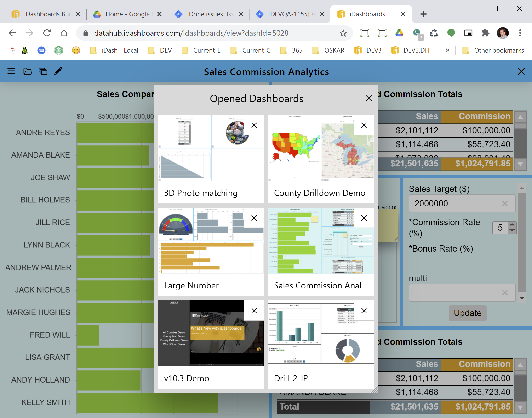Click the green leaf-shaped extension icon
532x418 pixels.
coord(451,33)
